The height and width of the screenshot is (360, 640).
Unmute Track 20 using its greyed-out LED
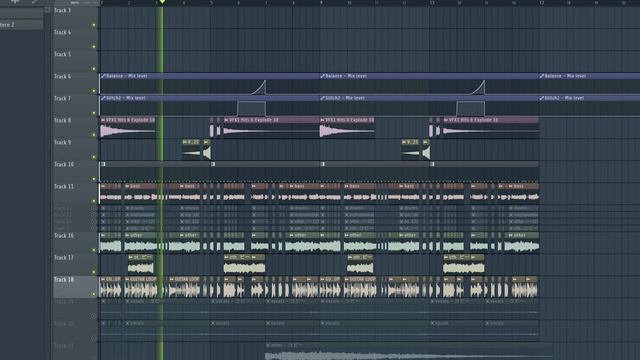click(x=94, y=338)
